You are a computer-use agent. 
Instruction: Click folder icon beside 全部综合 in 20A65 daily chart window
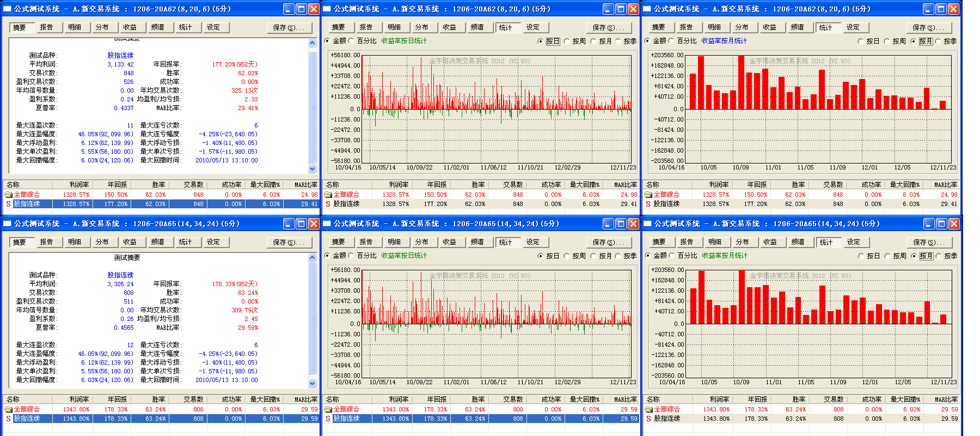[328, 409]
